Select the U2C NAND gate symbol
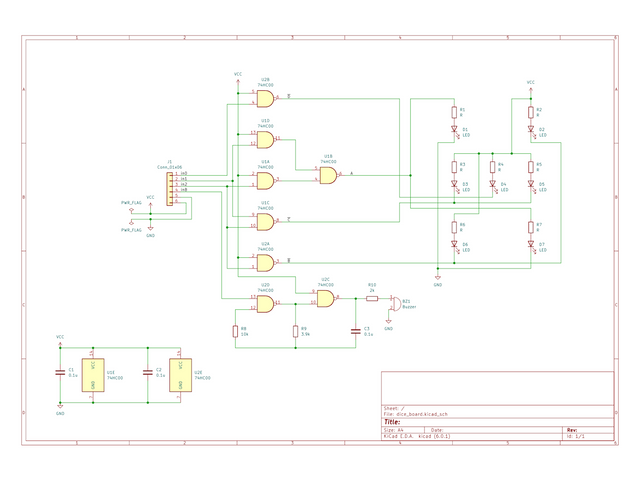Image resolution: width=640 pixels, height=480 pixels. click(325, 297)
